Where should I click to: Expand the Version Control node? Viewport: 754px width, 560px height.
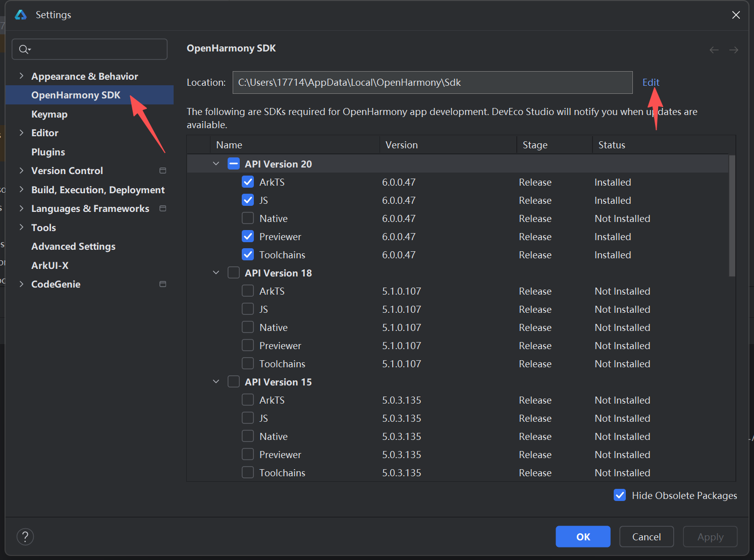coord(21,171)
